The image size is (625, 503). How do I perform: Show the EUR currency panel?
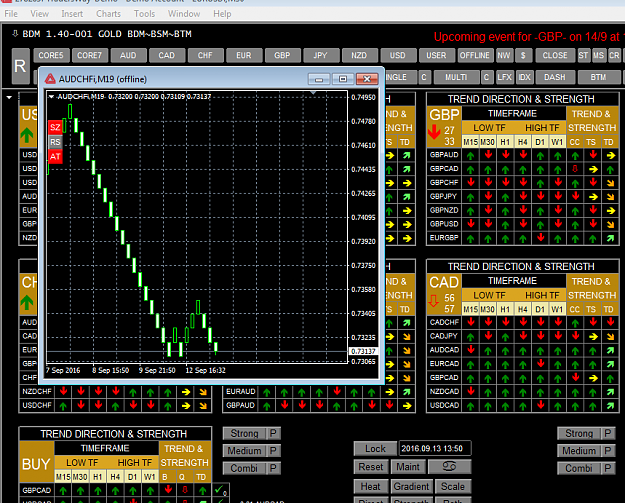pyautogui.click(x=244, y=55)
